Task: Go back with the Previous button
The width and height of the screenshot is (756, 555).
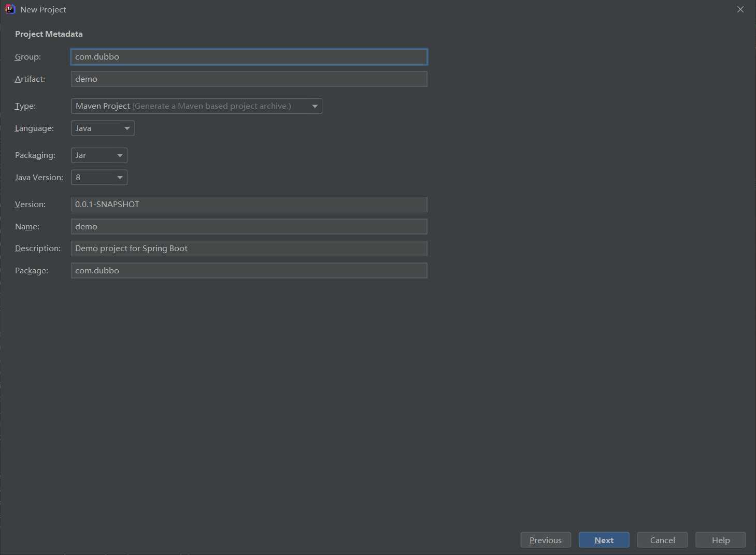Action: coord(546,540)
